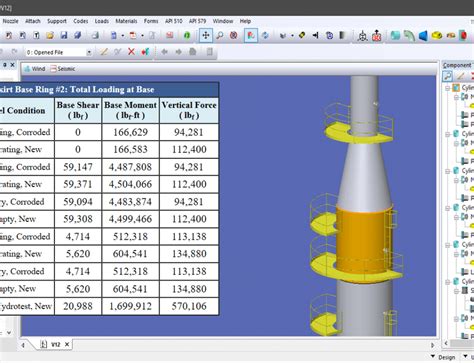Add a teal cylinder component
This screenshot has height=363, width=474.
[395, 35]
